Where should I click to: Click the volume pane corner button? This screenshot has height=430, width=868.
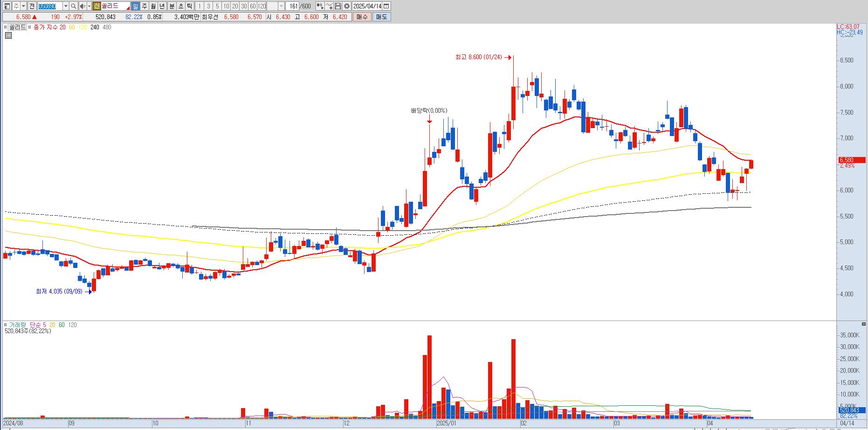coord(864,324)
